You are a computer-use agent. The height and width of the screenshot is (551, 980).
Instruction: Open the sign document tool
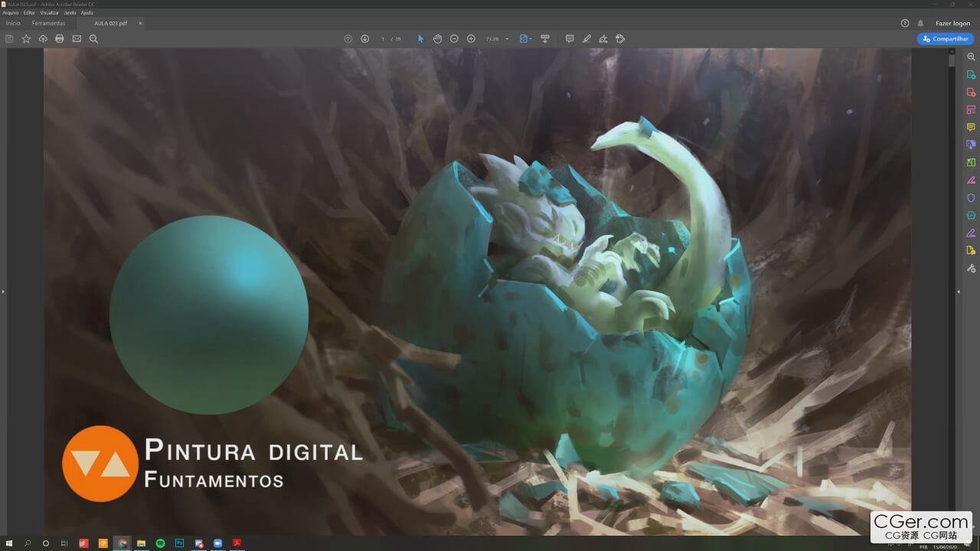tap(603, 39)
